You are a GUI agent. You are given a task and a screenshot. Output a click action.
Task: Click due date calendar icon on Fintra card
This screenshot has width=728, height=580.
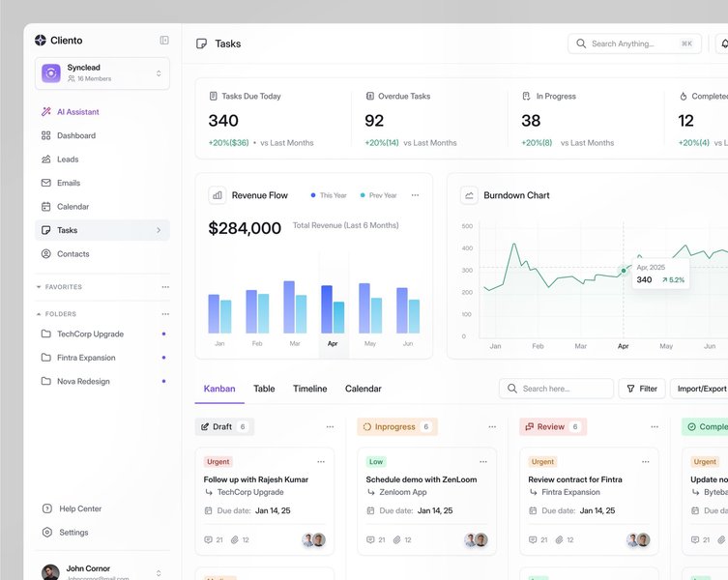(x=533, y=510)
